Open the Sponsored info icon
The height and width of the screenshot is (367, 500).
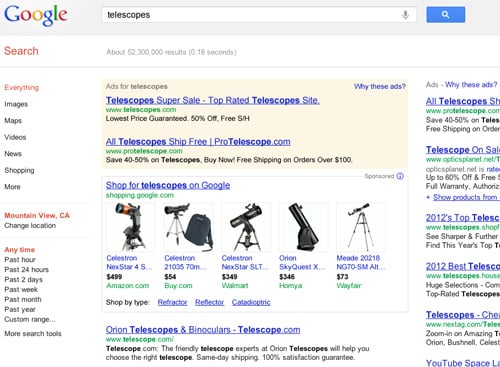[400, 176]
